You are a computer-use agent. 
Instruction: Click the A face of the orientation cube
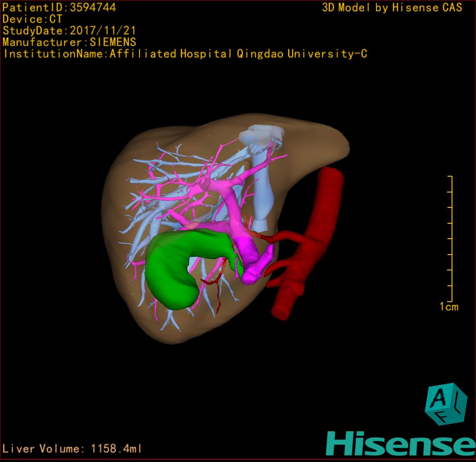point(438,398)
